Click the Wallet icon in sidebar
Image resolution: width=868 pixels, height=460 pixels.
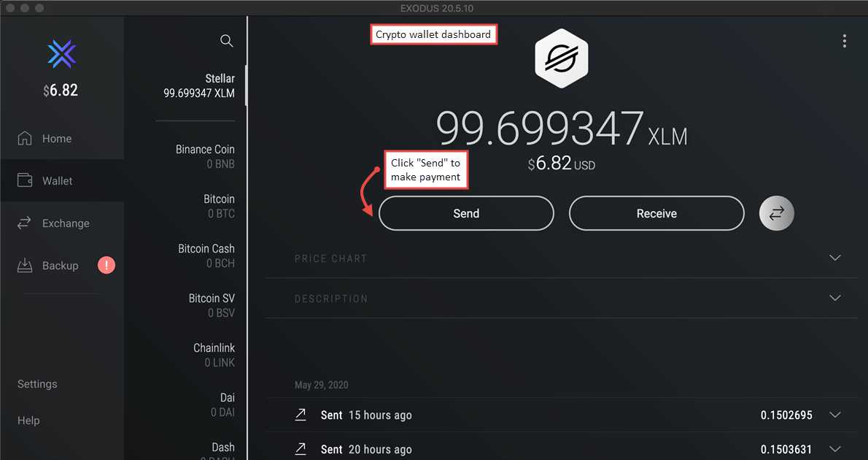tap(25, 180)
